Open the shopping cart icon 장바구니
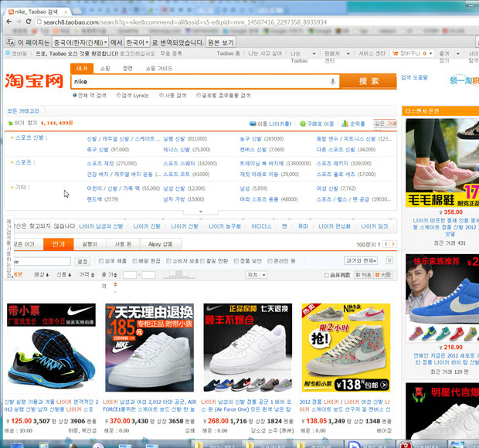479x448 pixels. tap(396, 53)
